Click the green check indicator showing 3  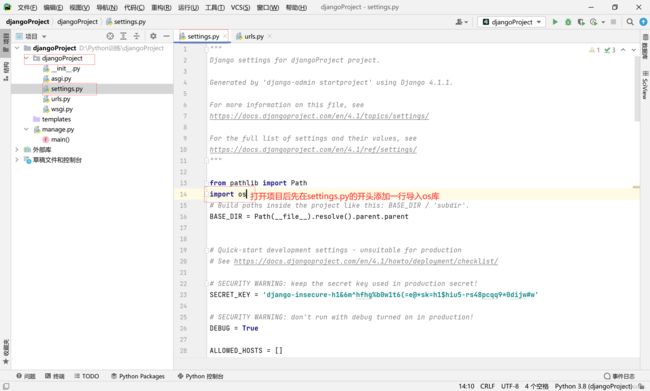[610, 50]
